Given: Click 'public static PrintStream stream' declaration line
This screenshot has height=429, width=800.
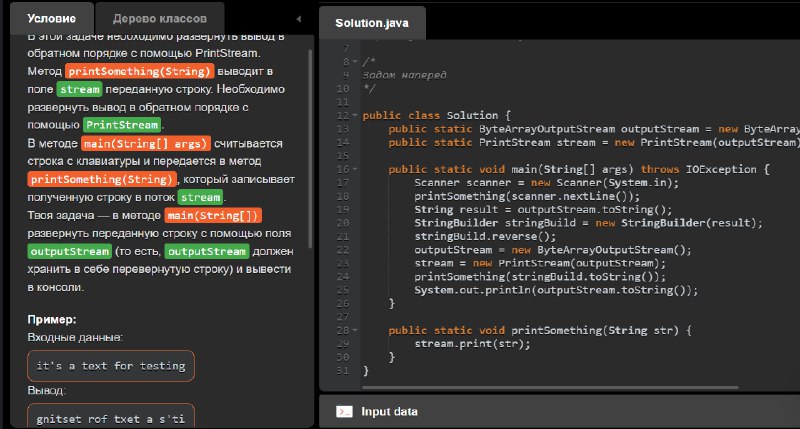Looking at the screenshot, I should [594, 142].
